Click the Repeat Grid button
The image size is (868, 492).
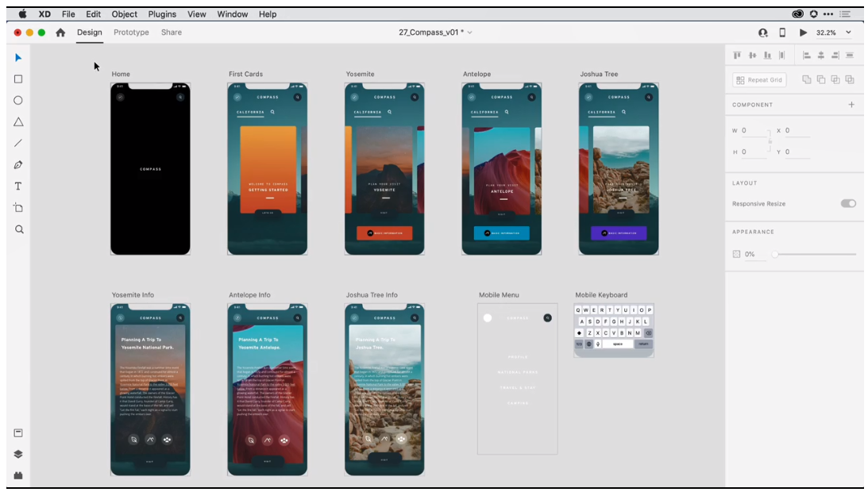click(759, 79)
